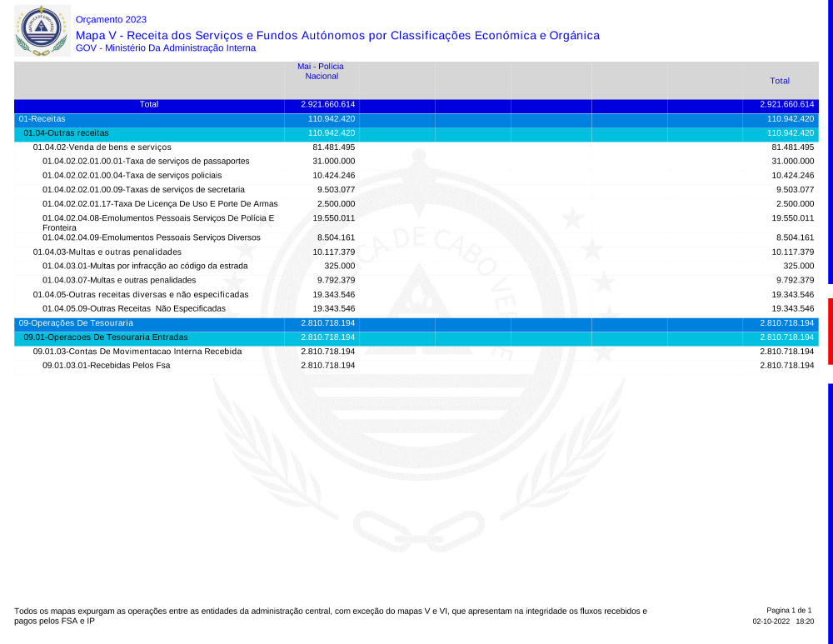Image resolution: width=833 pixels, height=644 pixels.
Task: Click GOV - Ministério Da Administração Interna subtitle
Action: point(166,48)
